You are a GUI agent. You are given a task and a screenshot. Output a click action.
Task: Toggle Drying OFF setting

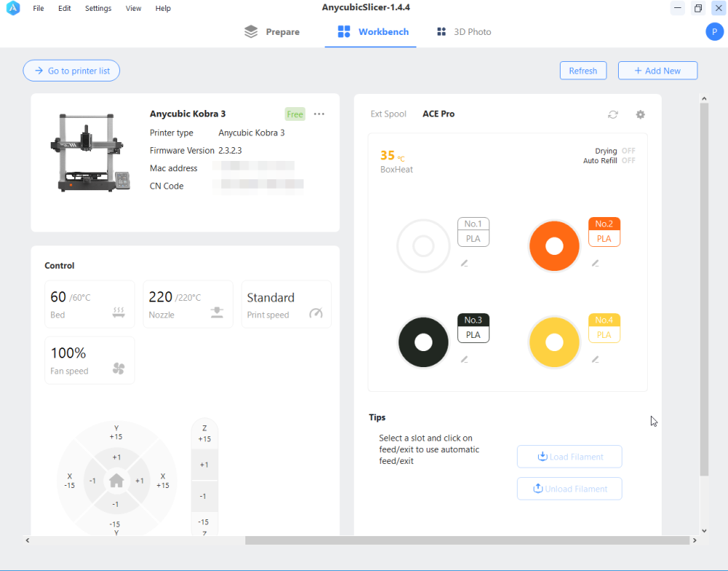coord(629,151)
